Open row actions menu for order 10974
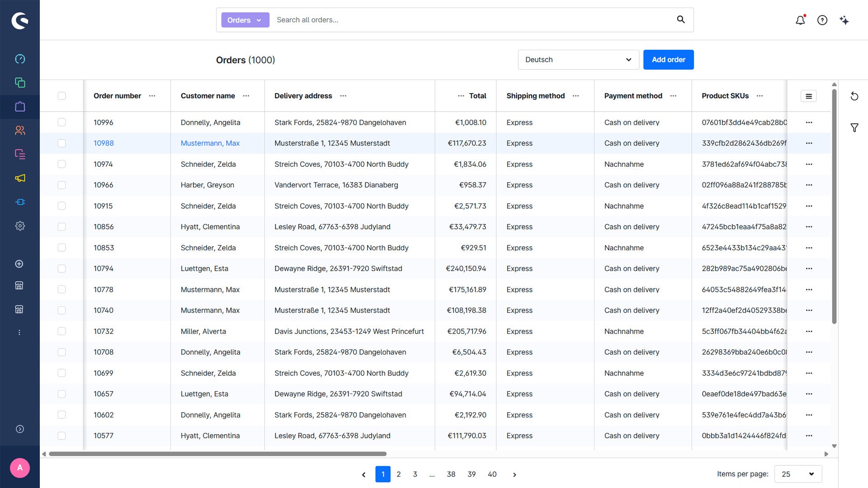 pos(809,164)
